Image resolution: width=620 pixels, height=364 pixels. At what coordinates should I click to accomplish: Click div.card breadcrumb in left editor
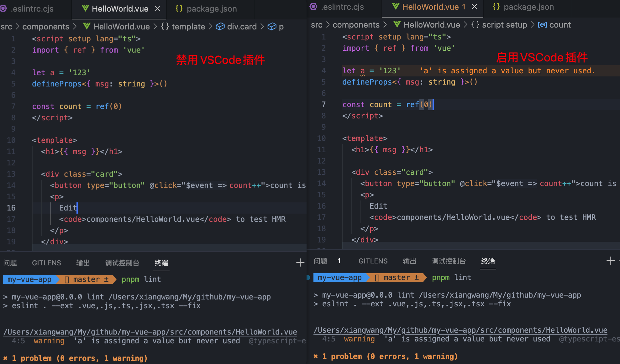coord(242,27)
